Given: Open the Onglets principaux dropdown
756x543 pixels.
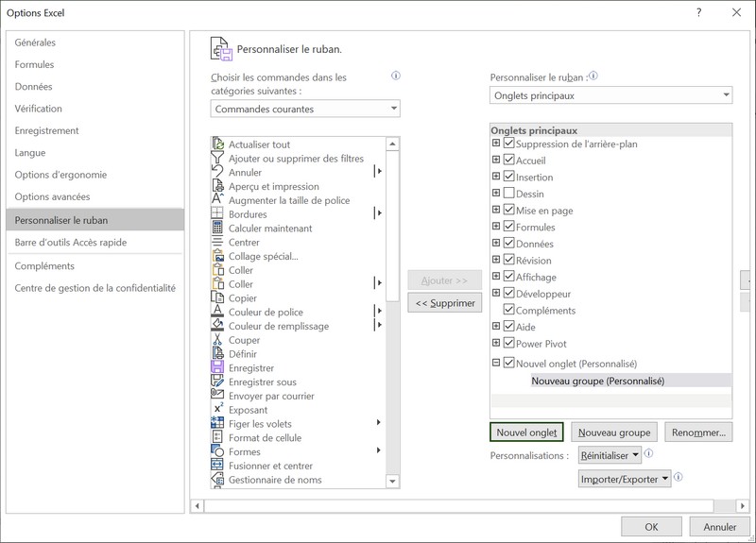Looking at the screenshot, I should tap(610, 95).
